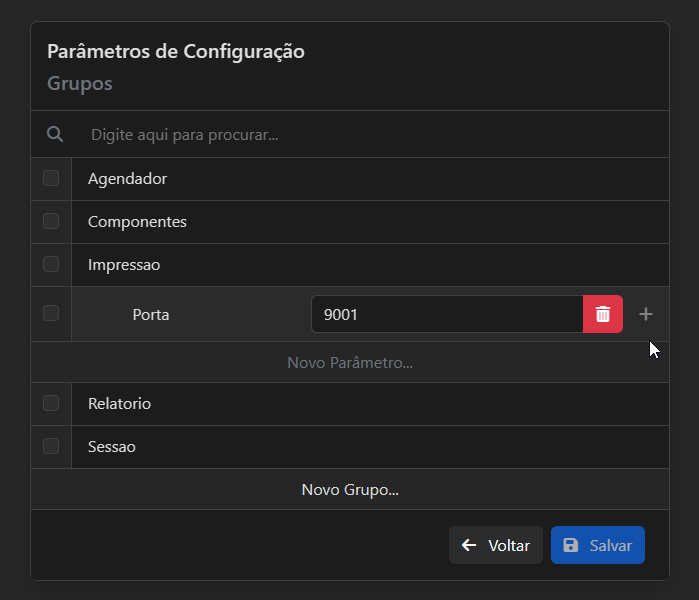The height and width of the screenshot is (600, 699).
Task: Create a group with 'Novo Grupo...'
Action: pyautogui.click(x=350, y=490)
